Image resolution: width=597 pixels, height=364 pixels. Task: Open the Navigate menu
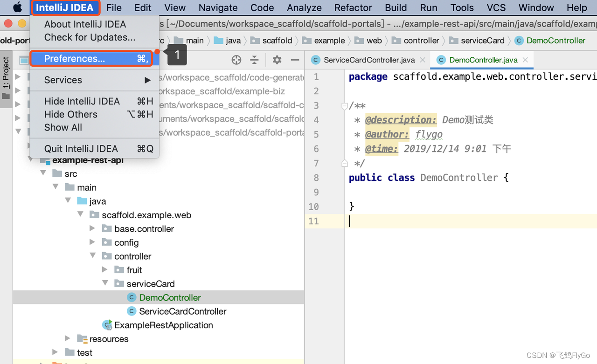pos(218,7)
